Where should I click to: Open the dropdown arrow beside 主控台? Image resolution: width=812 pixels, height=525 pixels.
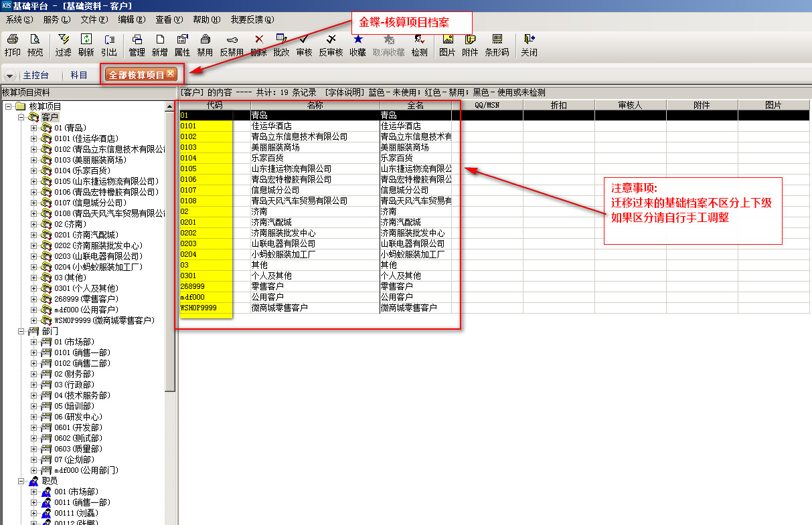(x=11, y=76)
